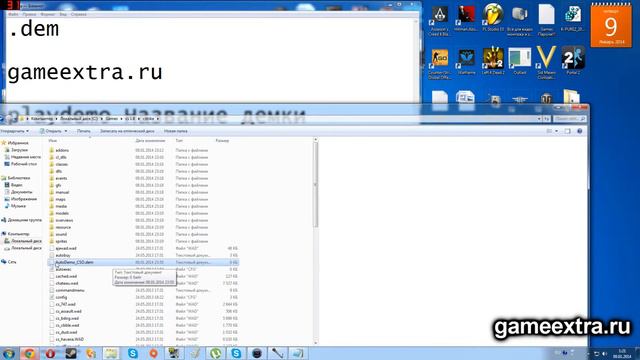640x360 pixels.
Task: Open the Windows Start menu
Action: tap(9, 353)
